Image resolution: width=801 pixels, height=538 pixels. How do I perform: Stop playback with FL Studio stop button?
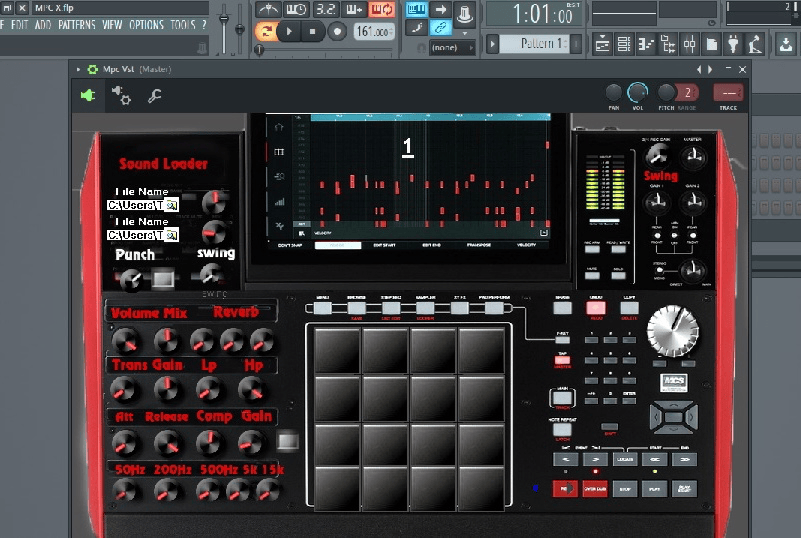point(313,32)
